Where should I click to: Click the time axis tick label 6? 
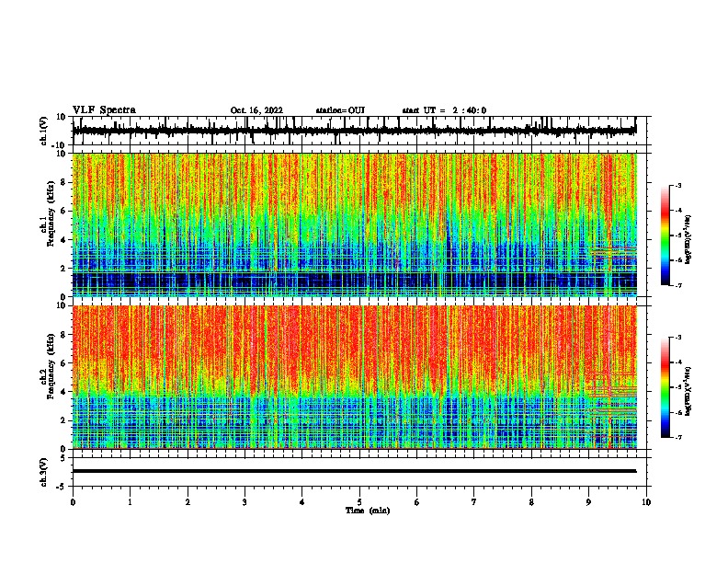coord(417,502)
